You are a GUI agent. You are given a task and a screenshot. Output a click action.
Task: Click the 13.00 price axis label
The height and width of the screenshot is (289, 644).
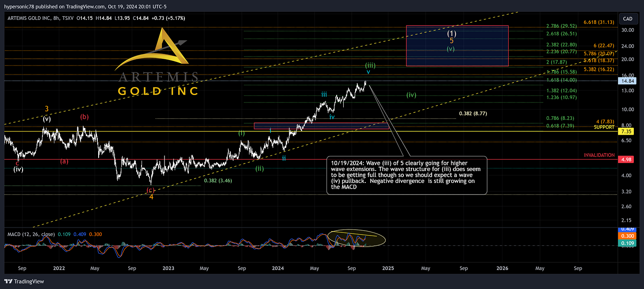pos(628,91)
